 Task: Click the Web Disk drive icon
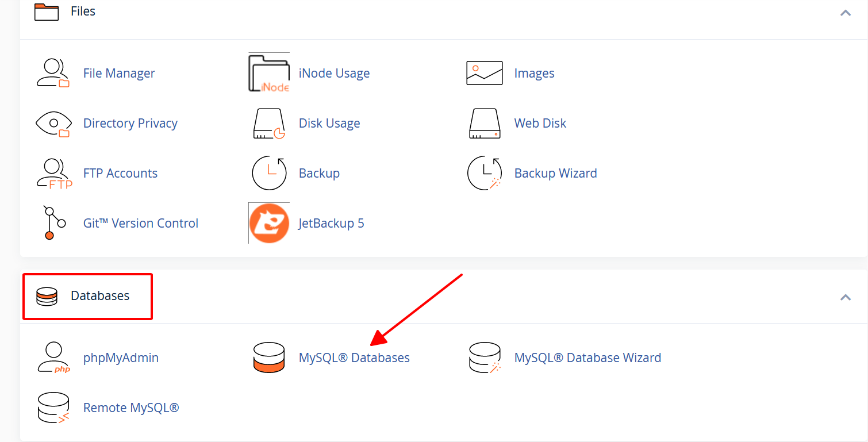tap(484, 123)
